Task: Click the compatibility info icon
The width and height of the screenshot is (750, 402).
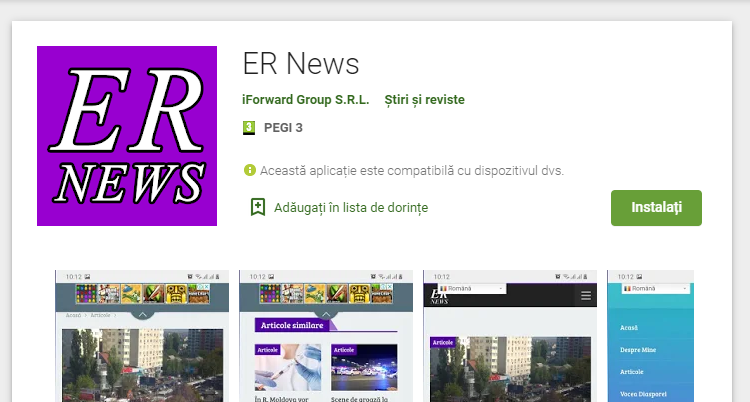Action: [x=249, y=171]
